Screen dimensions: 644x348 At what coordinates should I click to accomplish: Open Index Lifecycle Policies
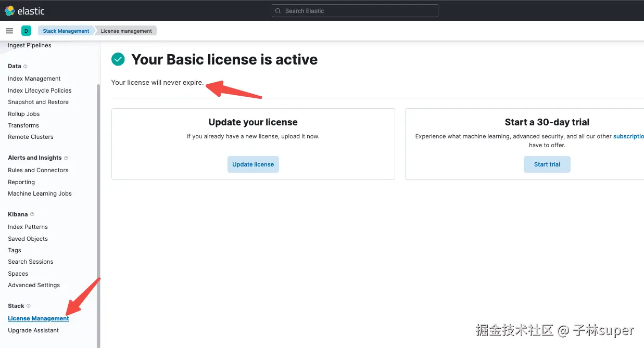(40, 91)
